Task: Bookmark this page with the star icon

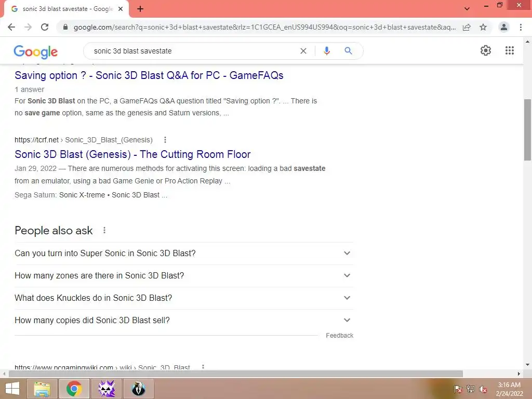Action: [483, 27]
